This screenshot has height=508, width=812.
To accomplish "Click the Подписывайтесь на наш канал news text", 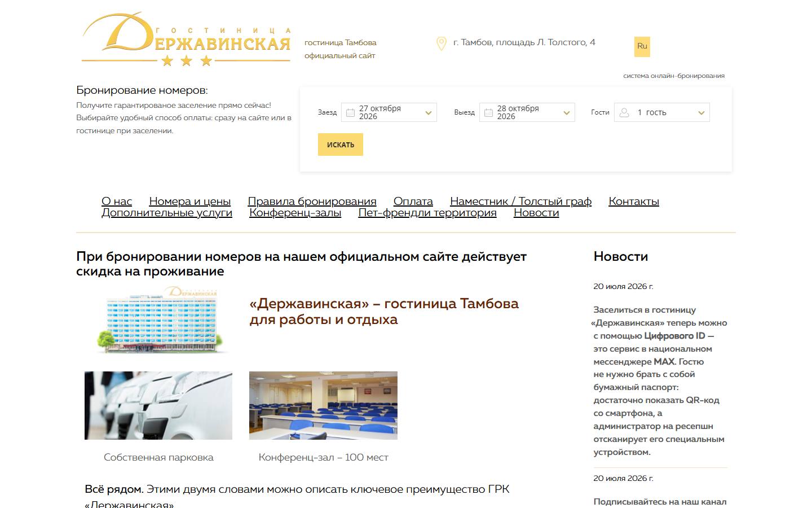I will 660,502.
